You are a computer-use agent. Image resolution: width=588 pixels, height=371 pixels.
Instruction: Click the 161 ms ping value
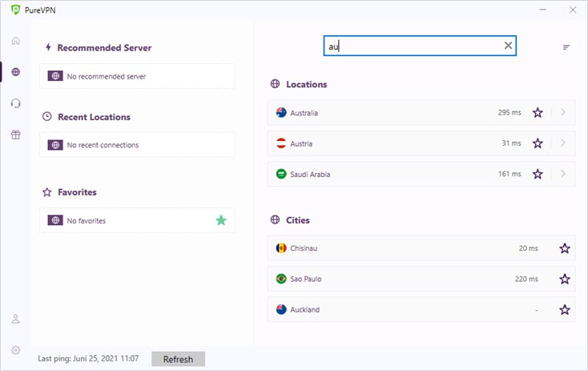pyautogui.click(x=509, y=174)
